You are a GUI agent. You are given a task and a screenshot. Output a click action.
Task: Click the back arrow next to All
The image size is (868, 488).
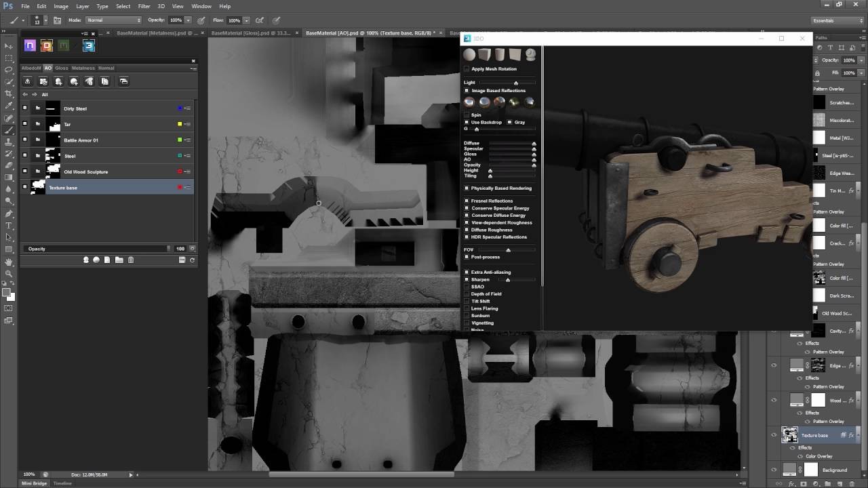26,94
